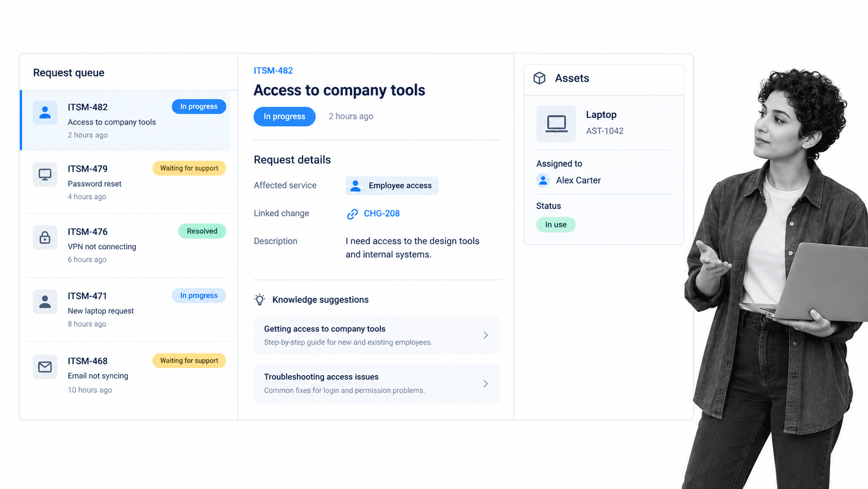Screen dimensions: 868x489
Task: Click the person icon for ITSM-471
Action: [x=45, y=301]
